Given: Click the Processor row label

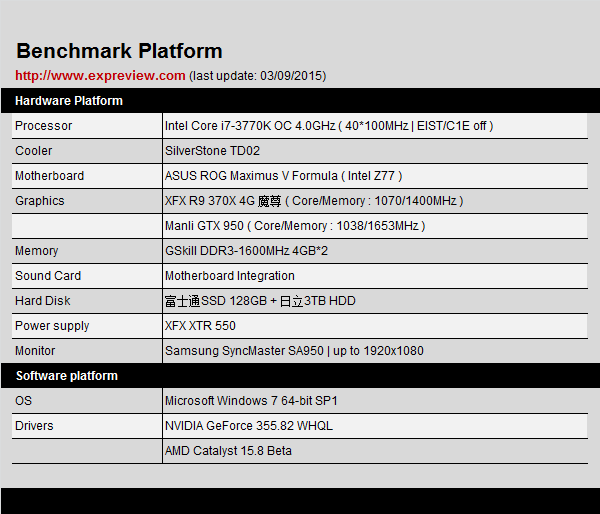Looking at the screenshot, I should pyautogui.click(x=44, y=126).
